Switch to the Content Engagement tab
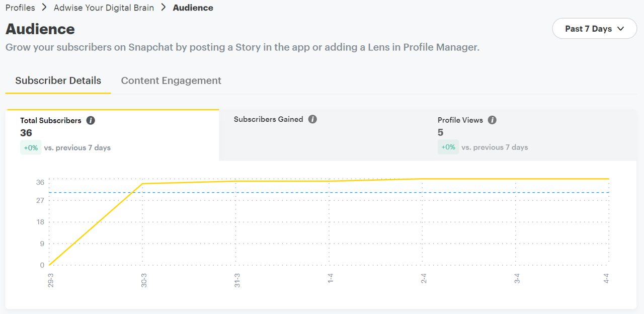Screen dimensions: 644x314 (x=171, y=81)
